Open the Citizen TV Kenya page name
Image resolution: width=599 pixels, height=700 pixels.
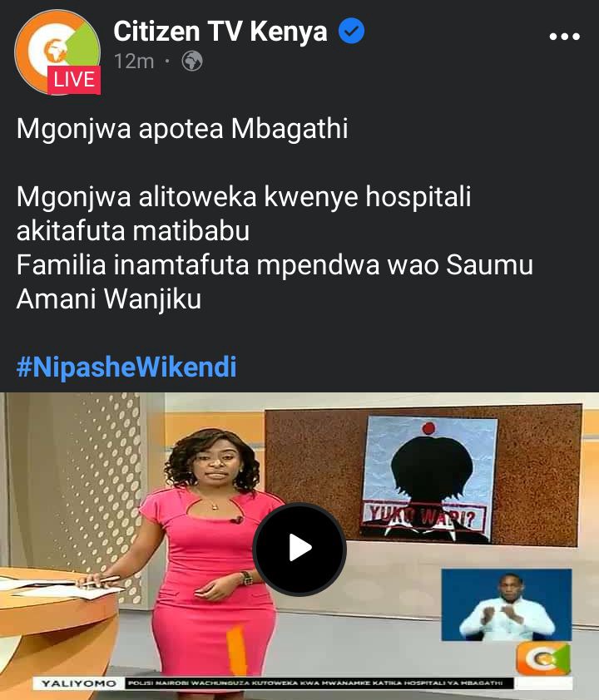(220, 32)
